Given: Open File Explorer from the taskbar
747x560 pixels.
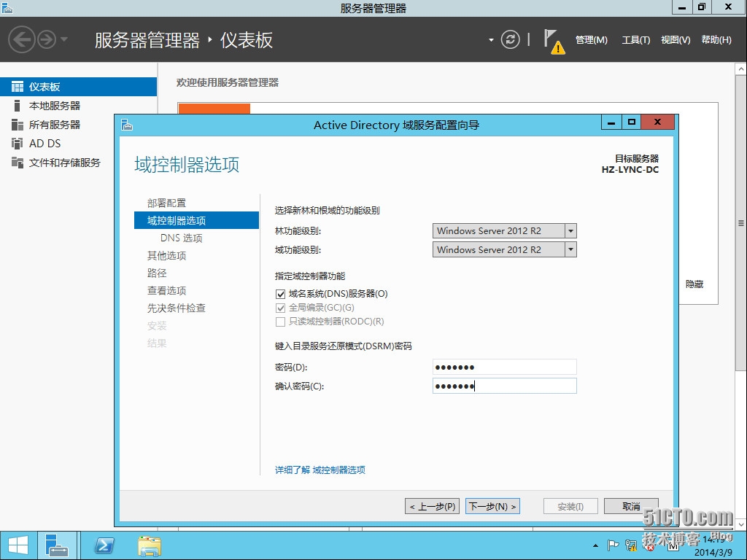Looking at the screenshot, I should pos(149,545).
